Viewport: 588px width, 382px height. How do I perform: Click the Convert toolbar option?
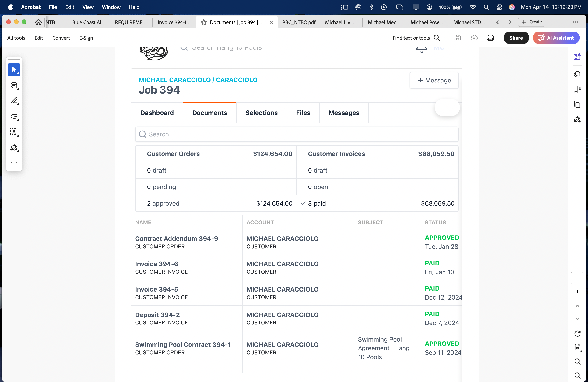click(61, 38)
